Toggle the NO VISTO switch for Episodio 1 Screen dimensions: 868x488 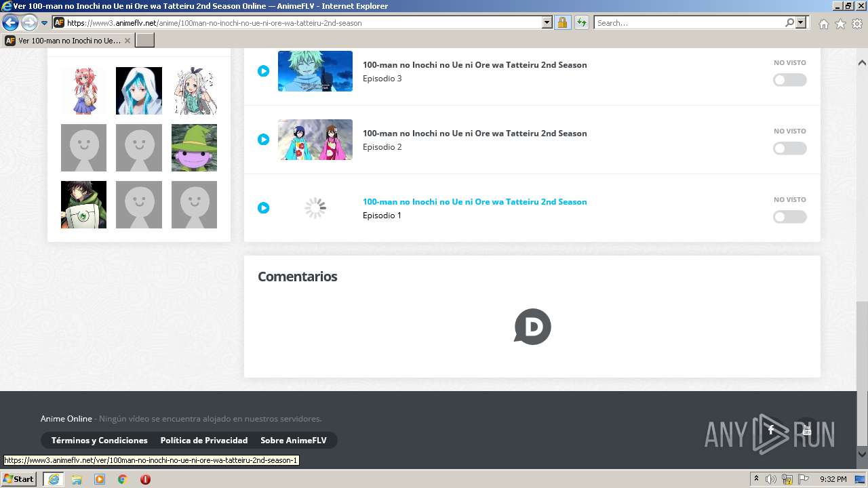click(790, 217)
